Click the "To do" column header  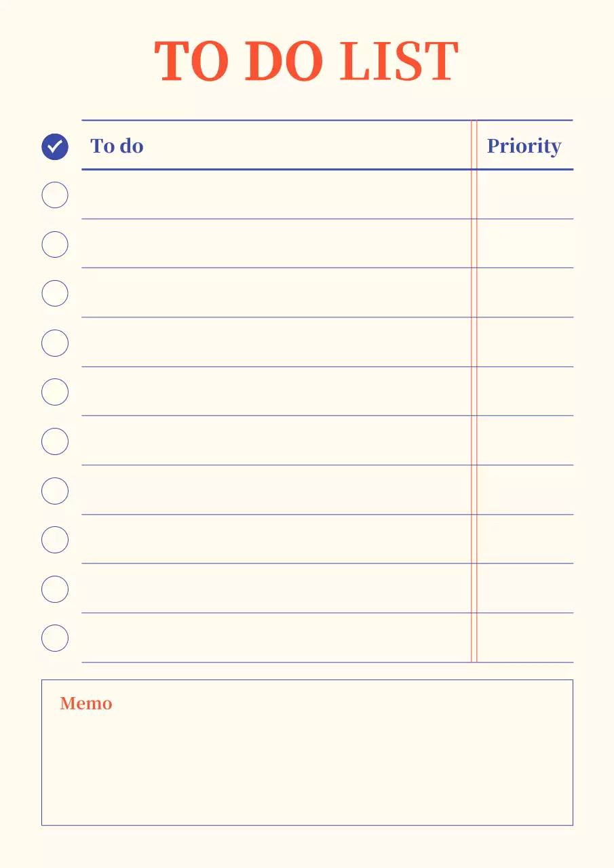[117, 146]
